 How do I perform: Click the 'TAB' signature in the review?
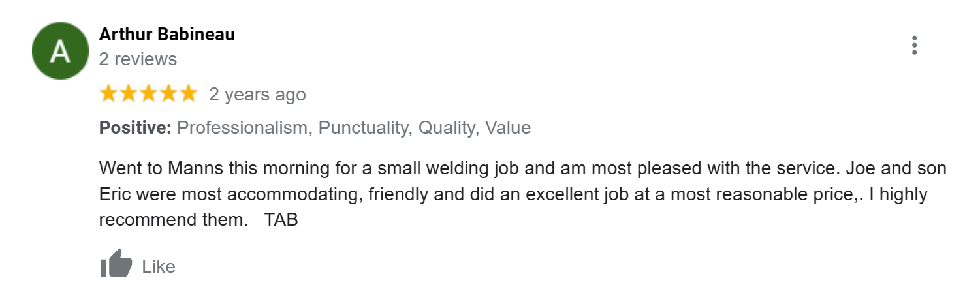pyautogui.click(x=281, y=221)
